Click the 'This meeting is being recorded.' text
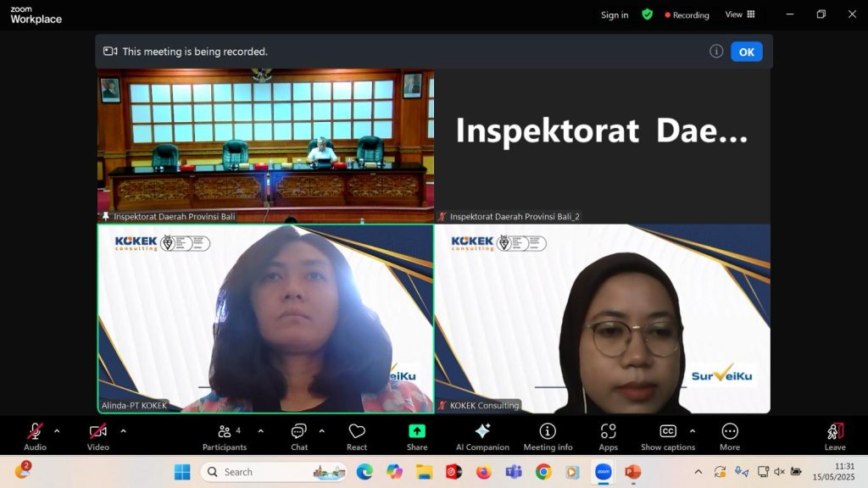Screen dimensions: 868x488 [x=195, y=52]
